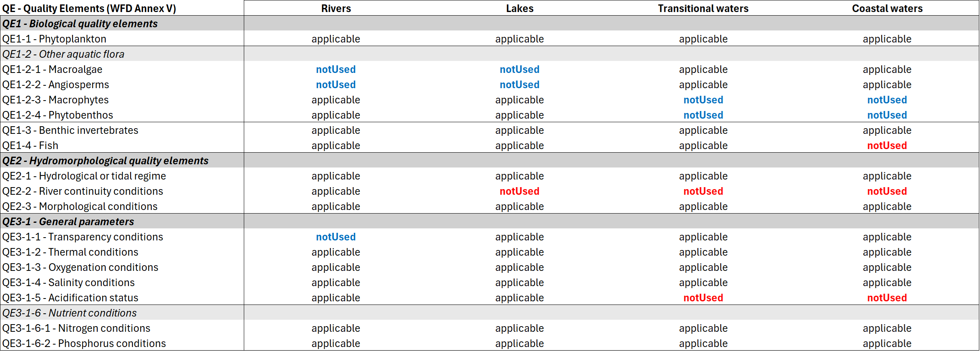Click notUsed for Transparency conditions under Rivers

[336, 237]
